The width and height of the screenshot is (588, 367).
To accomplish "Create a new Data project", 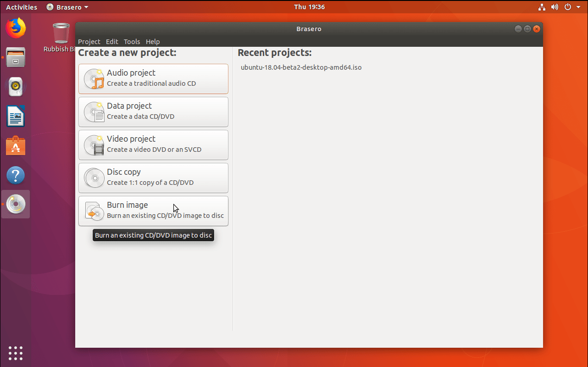I will pos(153,112).
